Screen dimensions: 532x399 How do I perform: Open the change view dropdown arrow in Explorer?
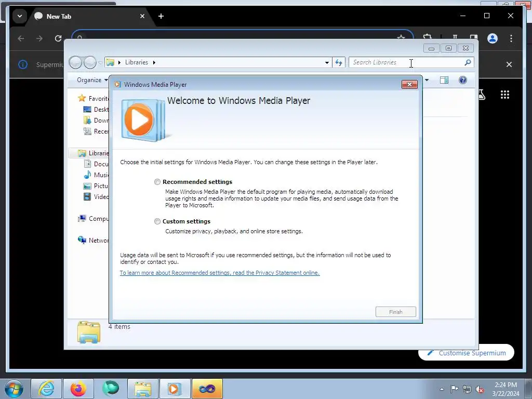coord(427,80)
